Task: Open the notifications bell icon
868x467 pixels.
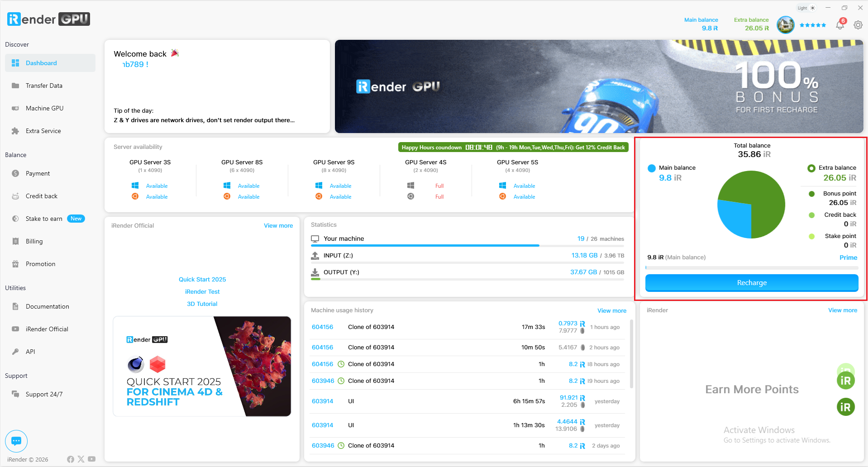Action: pos(840,25)
